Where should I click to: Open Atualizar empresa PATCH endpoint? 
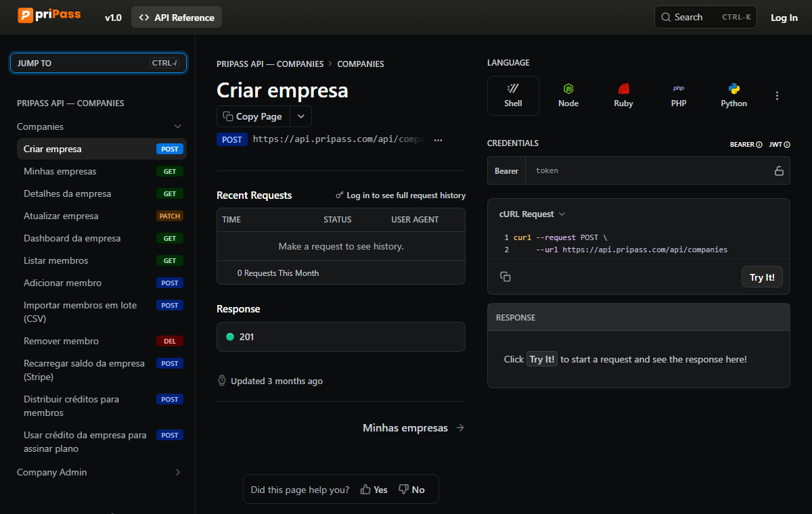[x=101, y=216]
